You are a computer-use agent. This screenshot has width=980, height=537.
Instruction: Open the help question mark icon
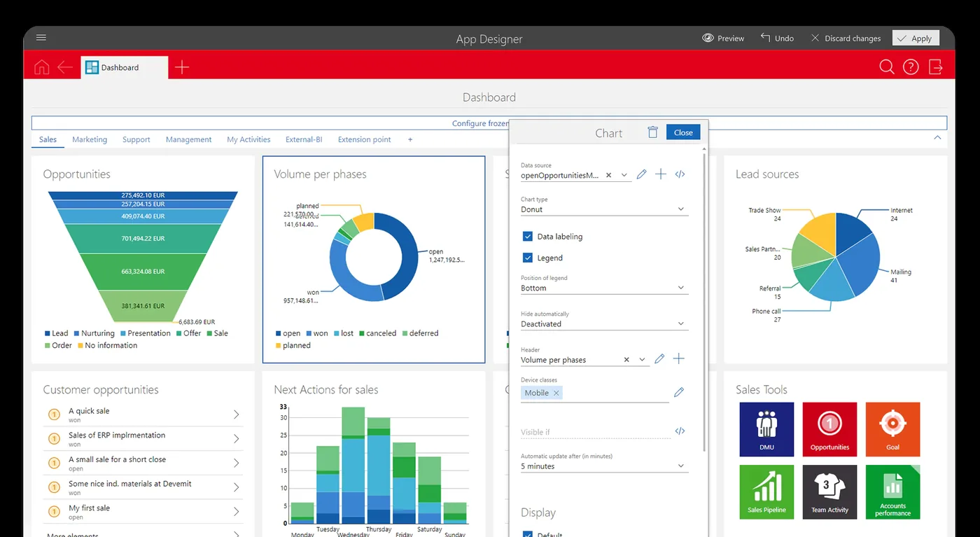point(911,67)
